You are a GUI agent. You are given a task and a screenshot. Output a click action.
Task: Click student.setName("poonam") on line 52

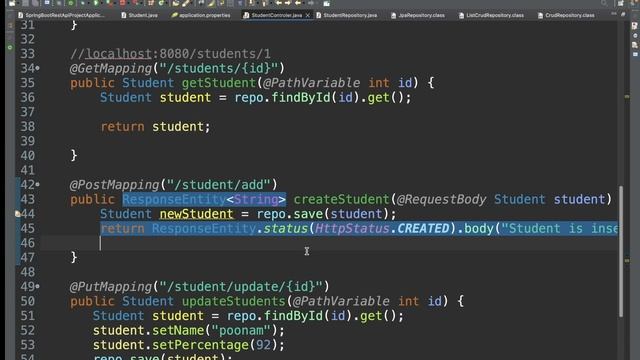185,330
